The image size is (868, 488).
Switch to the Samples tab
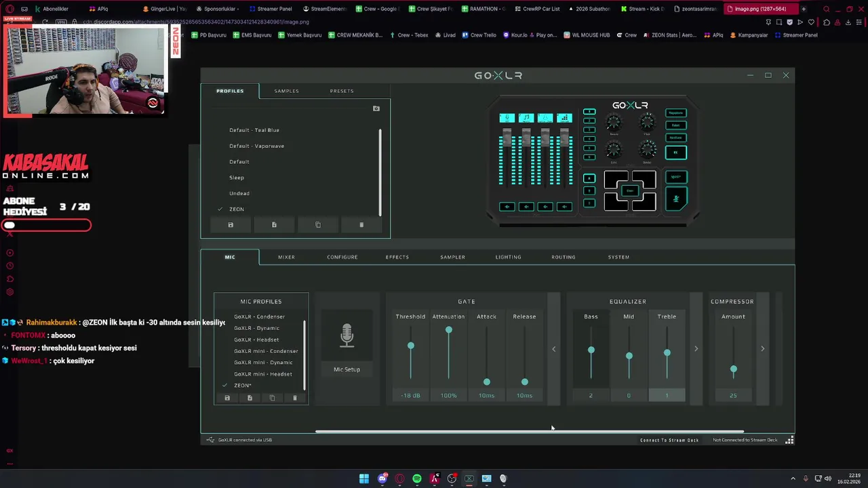click(286, 91)
